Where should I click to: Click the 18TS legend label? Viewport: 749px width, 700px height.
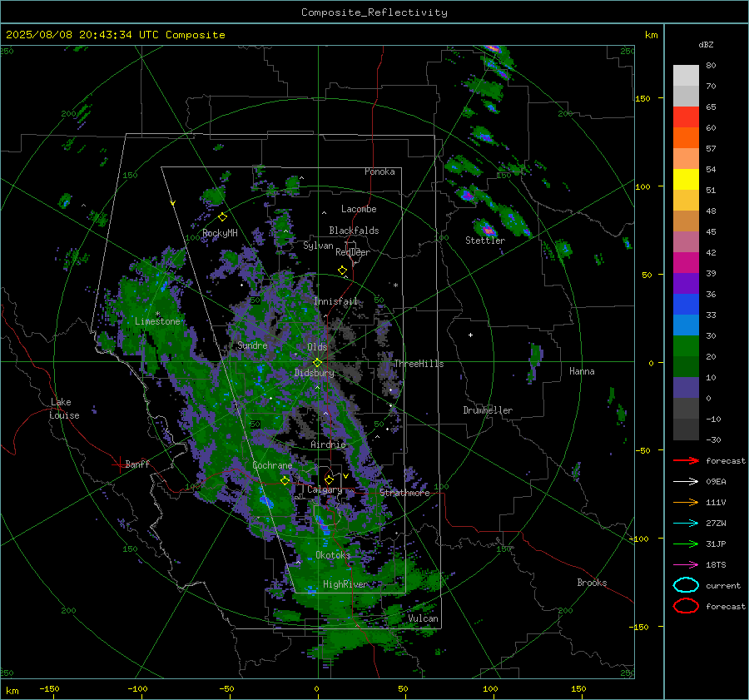pyautogui.click(x=716, y=565)
